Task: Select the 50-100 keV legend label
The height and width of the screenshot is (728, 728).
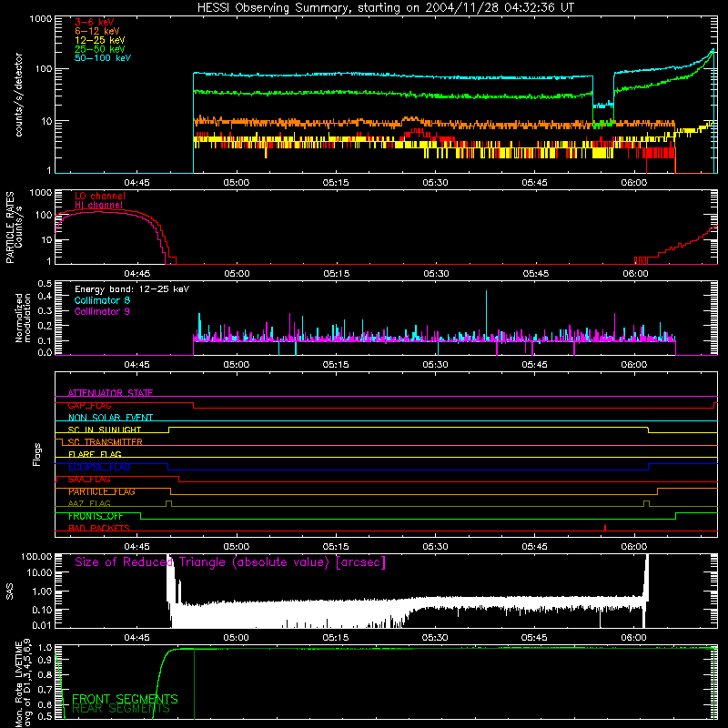Action: pyautogui.click(x=103, y=58)
